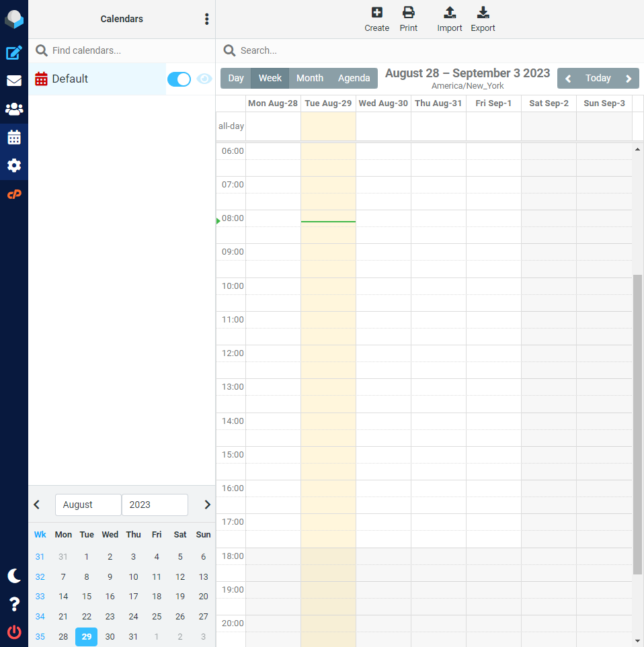644x647 pixels.
Task: Click the America/New_York timezone text
Action: [x=467, y=86]
